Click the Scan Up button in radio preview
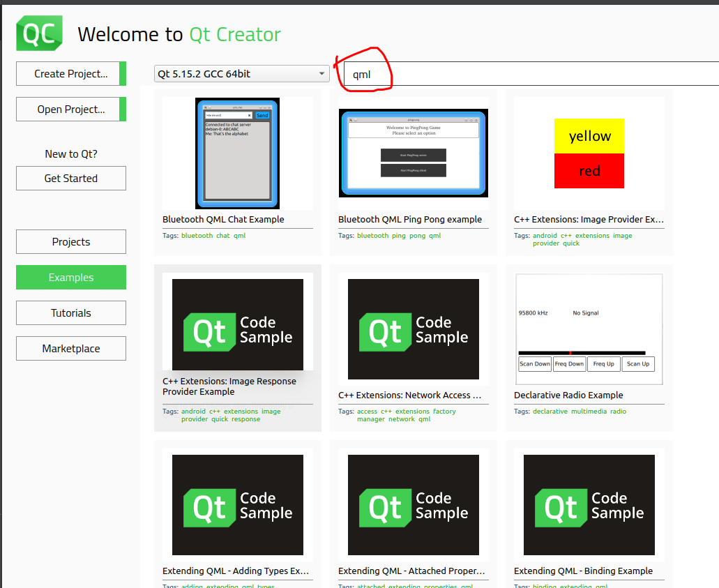 click(638, 363)
